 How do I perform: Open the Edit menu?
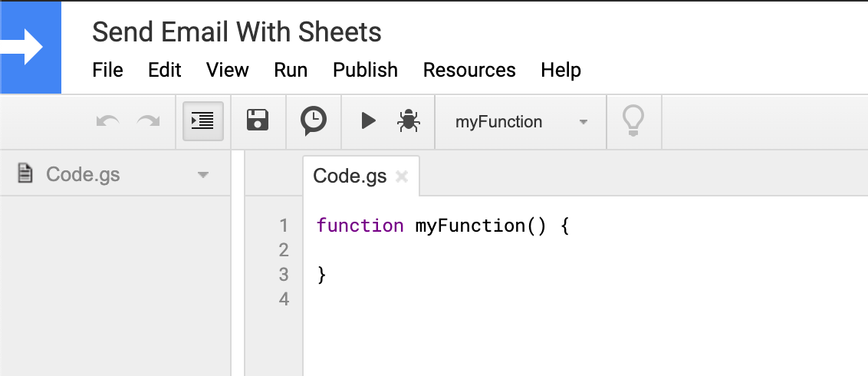164,71
